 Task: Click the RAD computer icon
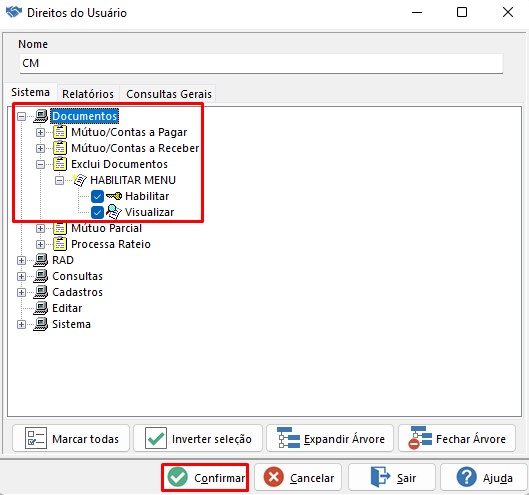(x=41, y=260)
